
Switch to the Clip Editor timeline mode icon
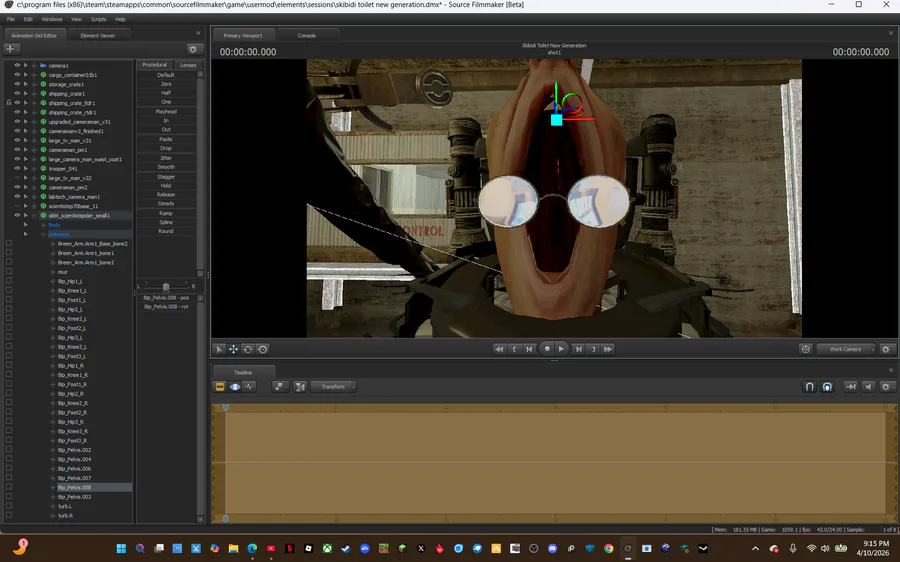220,386
